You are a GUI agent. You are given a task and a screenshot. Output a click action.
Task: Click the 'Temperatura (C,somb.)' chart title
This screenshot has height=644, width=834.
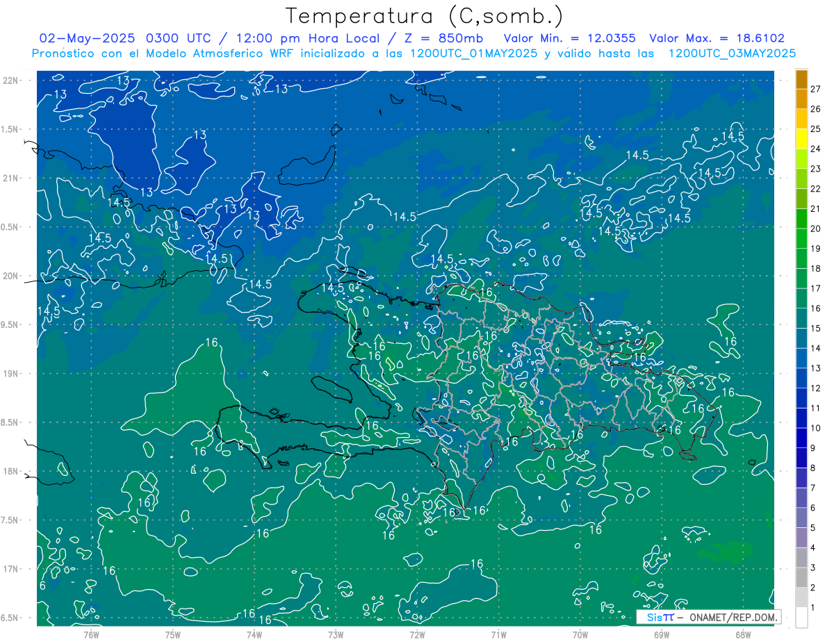point(425,16)
